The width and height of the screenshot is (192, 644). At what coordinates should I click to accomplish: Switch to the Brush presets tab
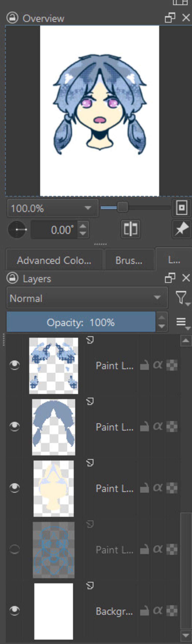129,260
